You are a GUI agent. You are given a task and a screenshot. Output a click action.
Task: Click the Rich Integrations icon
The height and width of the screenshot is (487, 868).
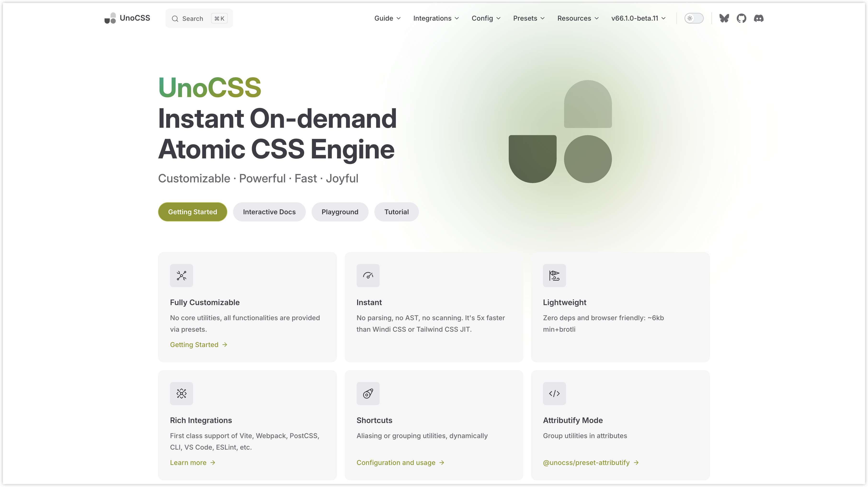(181, 393)
